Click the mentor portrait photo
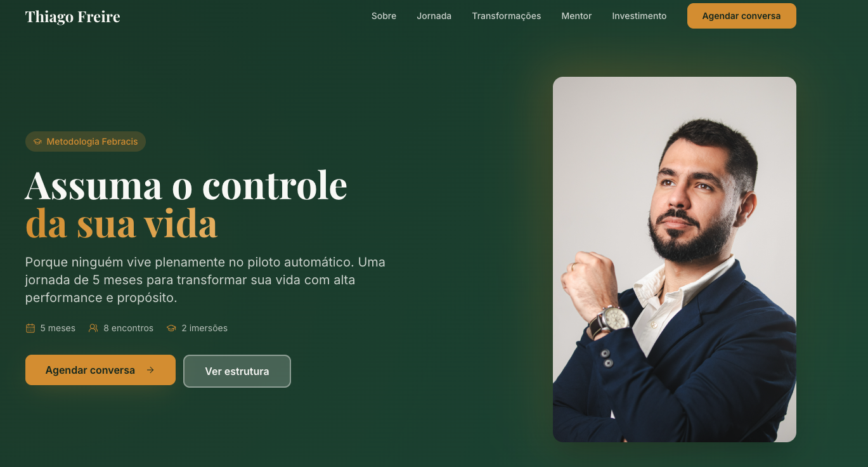The image size is (868, 467). (674, 260)
